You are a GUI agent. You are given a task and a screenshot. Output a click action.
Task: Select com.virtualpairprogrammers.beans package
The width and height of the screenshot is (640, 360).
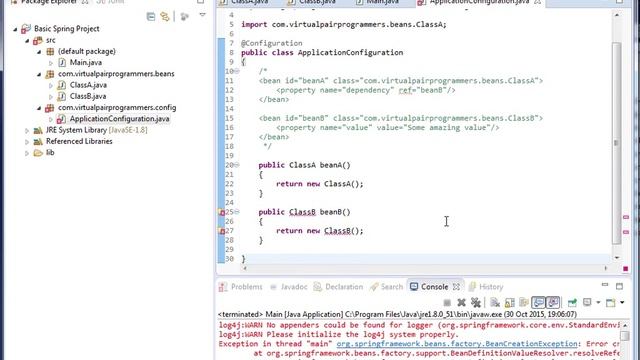pos(116,74)
